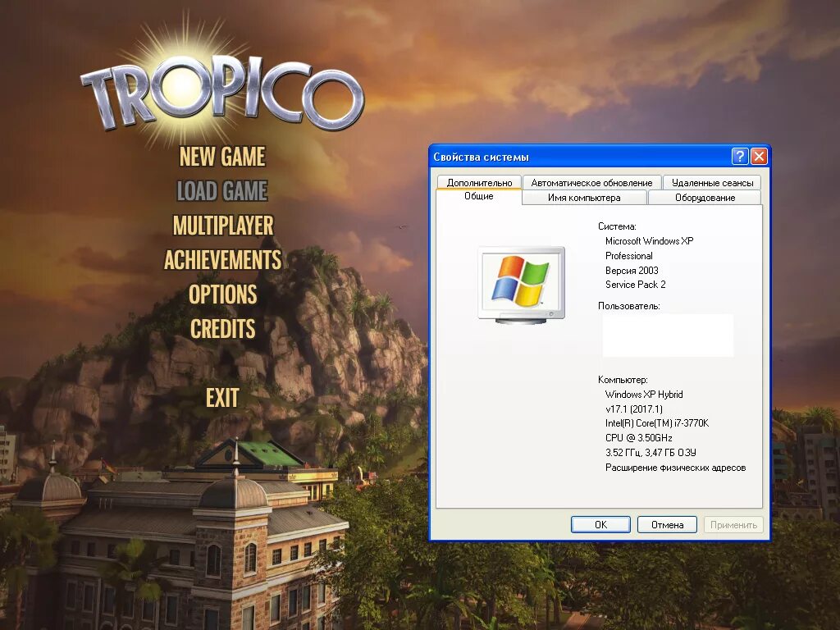This screenshot has width=840, height=630.
Task: Click the Система: label
Action: [x=617, y=226]
